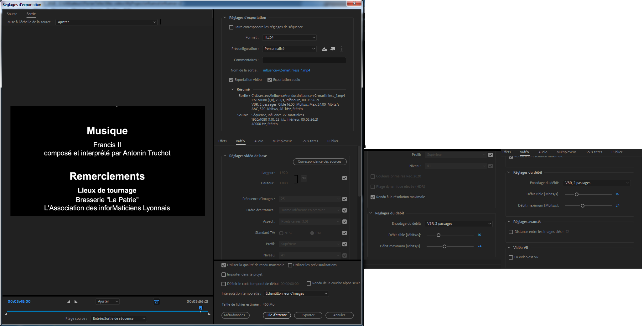Open the Préconfiguration dropdown set to Personnalisé

[x=289, y=49]
